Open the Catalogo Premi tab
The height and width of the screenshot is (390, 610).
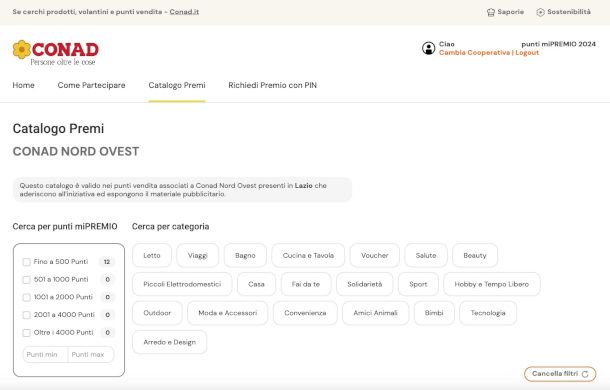pyautogui.click(x=177, y=85)
